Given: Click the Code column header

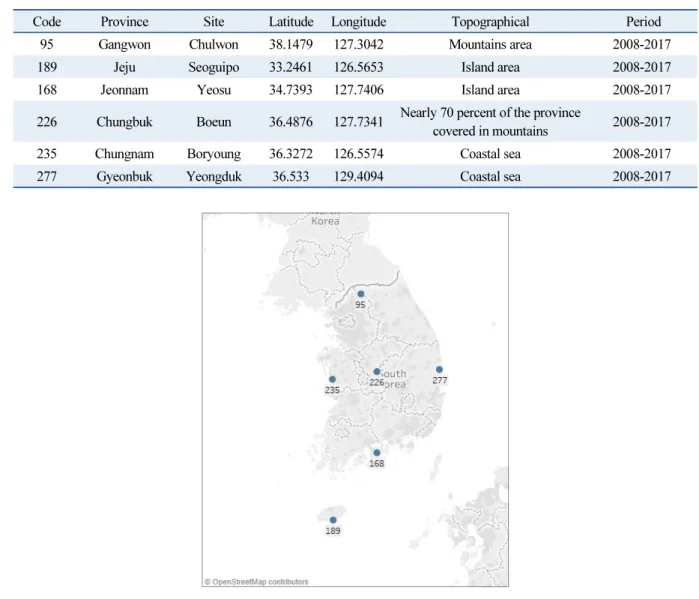Looking at the screenshot, I should pos(47,21).
